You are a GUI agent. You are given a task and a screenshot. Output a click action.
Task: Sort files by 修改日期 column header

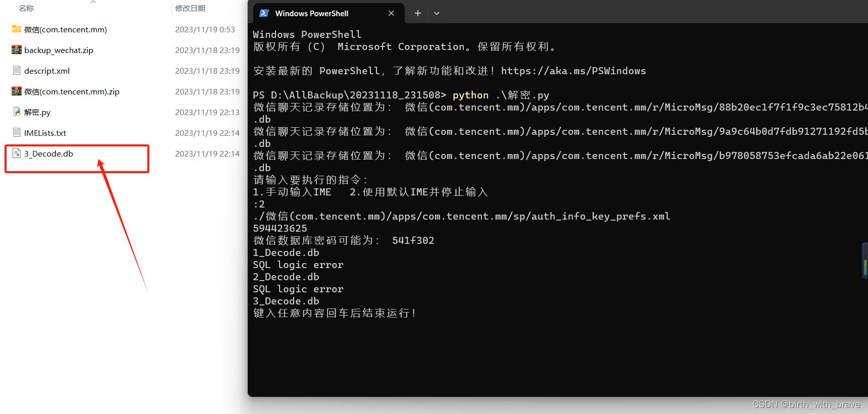tap(190, 8)
